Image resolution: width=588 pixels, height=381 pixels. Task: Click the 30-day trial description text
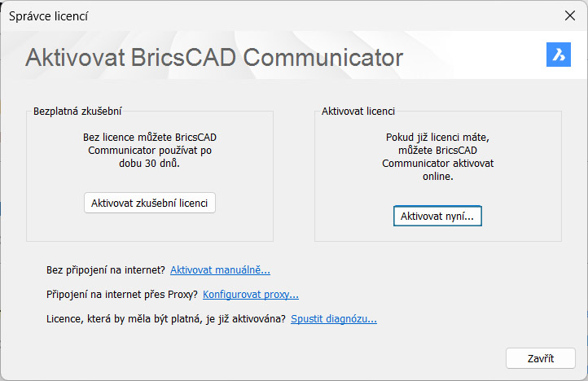pos(150,151)
